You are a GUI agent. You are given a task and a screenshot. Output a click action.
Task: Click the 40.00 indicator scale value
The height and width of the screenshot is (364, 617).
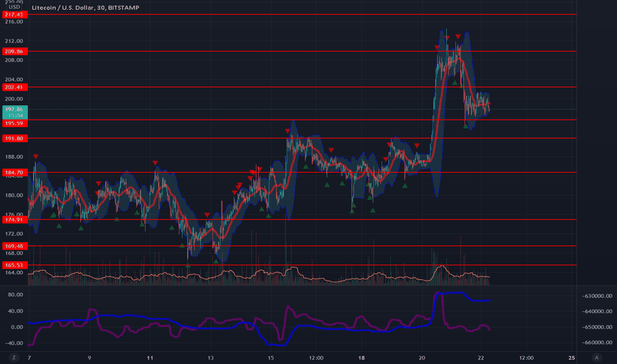(15, 311)
